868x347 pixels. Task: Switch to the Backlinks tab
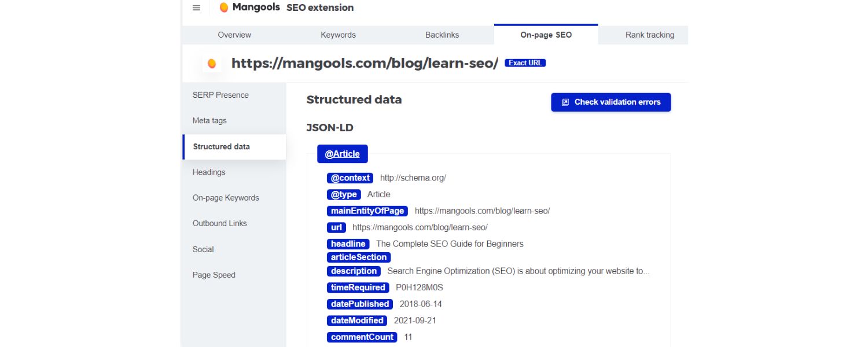[442, 35]
